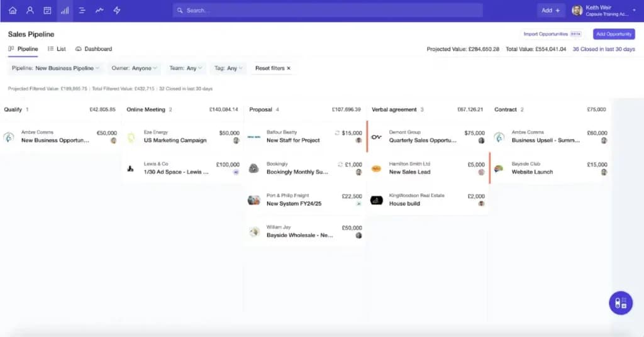Image resolution: width=644 pixels, height=337 pixels.
Task: Expand the Add menu in top bar
Action: (x=550, y=10)
